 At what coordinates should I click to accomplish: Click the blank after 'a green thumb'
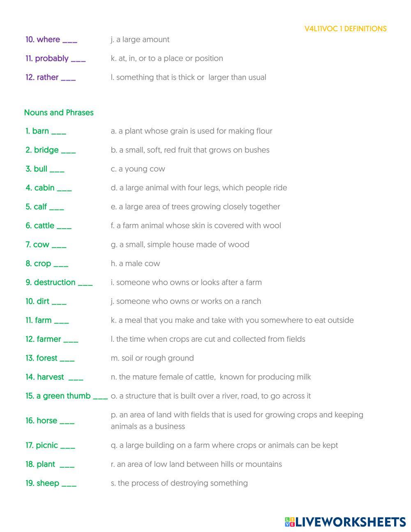pyautogui.click(x=100, y=396)
